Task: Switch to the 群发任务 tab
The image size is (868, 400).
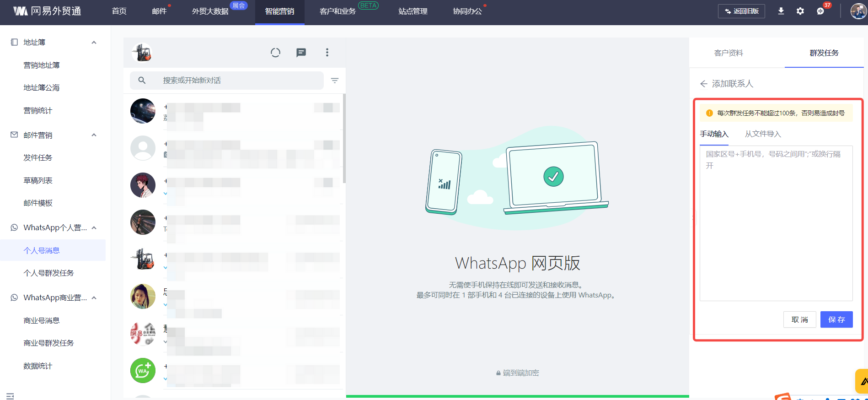Action: [824, 53]
